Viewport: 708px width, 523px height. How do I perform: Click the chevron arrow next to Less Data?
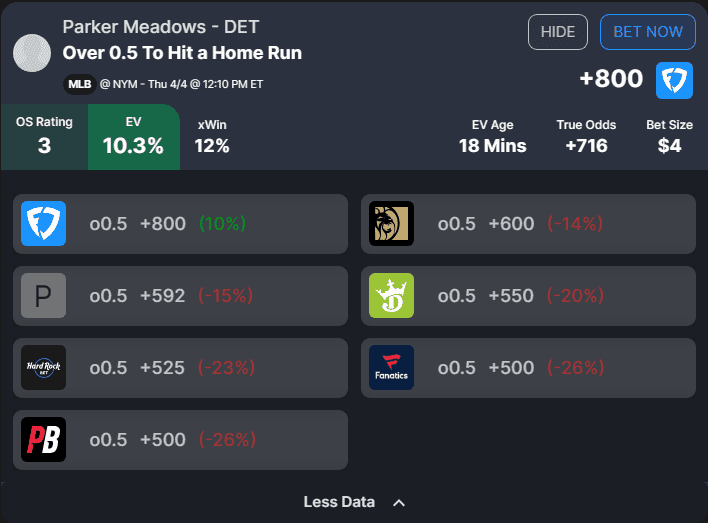click(399, 503)
